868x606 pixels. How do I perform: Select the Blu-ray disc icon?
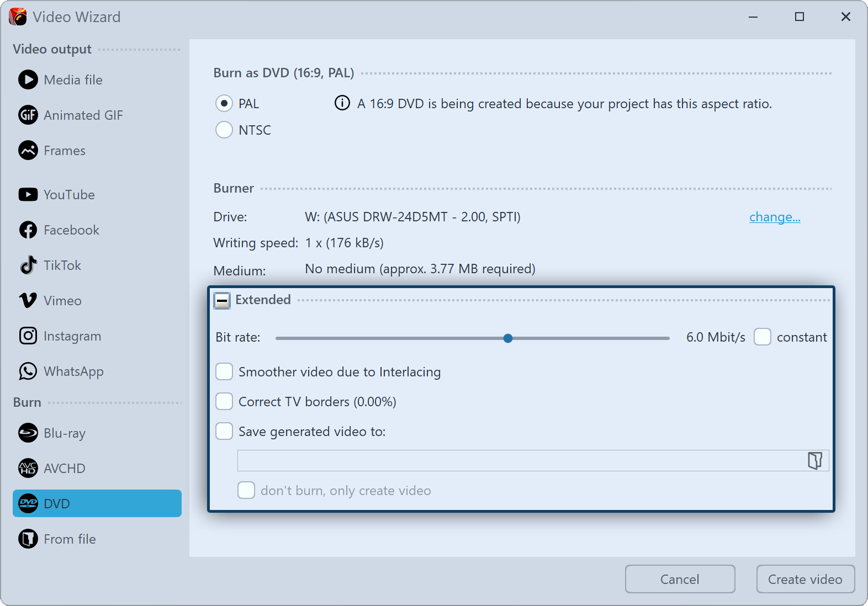pos(28,433)
